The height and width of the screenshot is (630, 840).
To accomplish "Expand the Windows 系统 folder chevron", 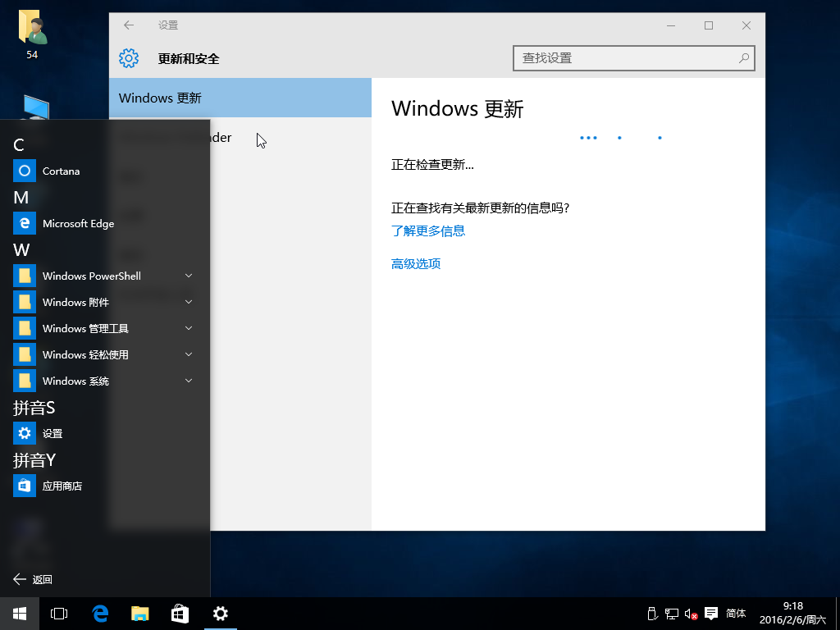I will (189, 381).
